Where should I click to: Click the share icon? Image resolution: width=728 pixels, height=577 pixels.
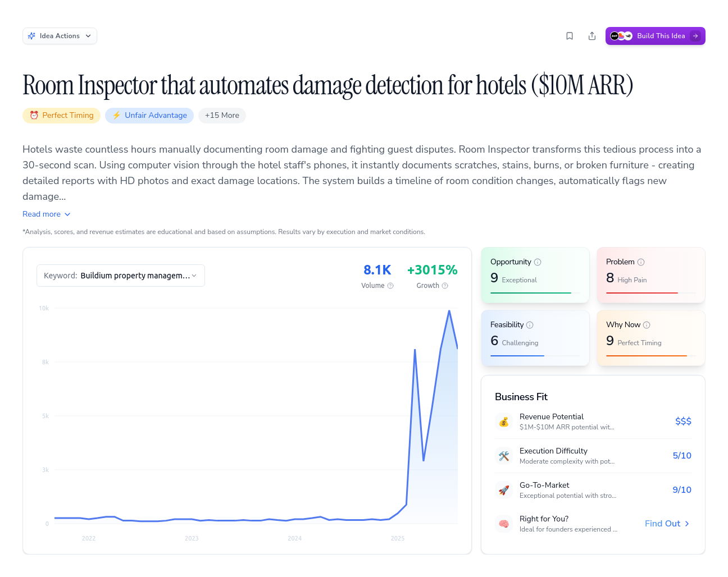tap(592, 35)
